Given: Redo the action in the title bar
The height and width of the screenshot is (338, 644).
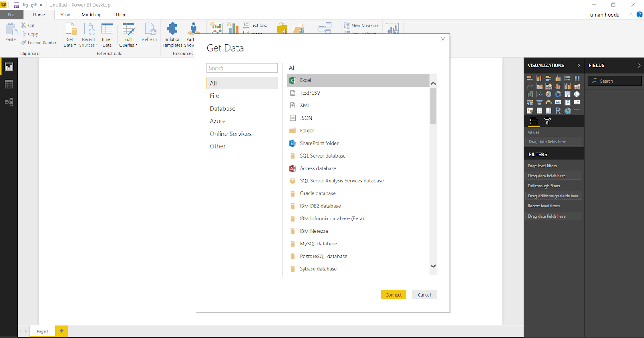Looking at the screenshot, I should [34, 5].
